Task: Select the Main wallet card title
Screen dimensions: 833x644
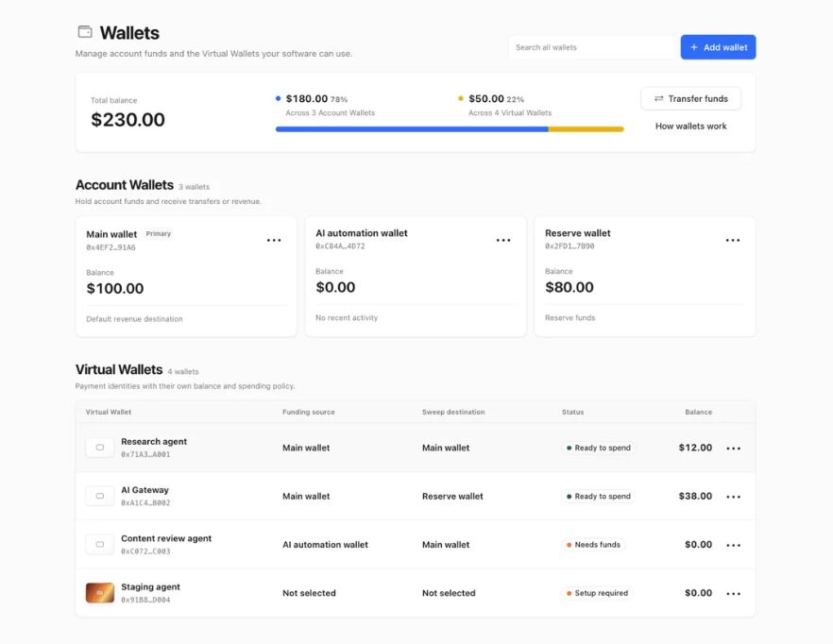Action: click(111, 234)
